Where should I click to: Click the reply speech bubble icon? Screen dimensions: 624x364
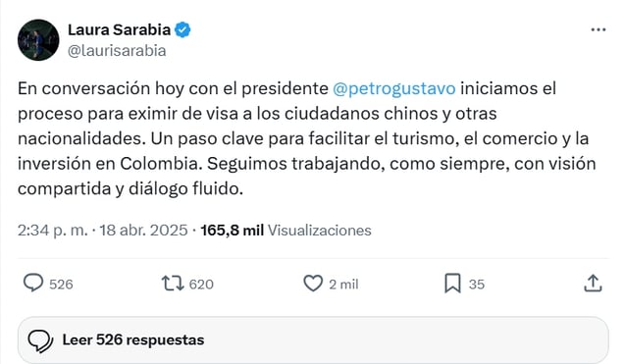coord(33,284)
